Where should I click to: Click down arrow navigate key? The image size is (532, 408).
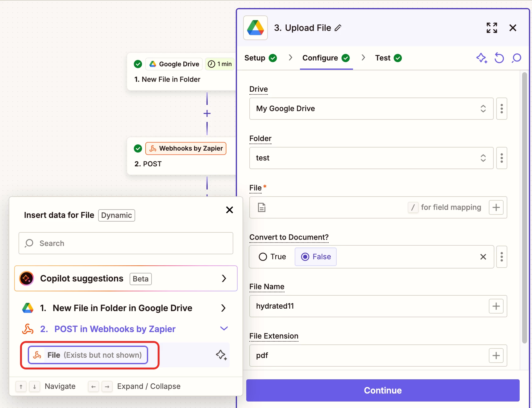pos(35,386)
